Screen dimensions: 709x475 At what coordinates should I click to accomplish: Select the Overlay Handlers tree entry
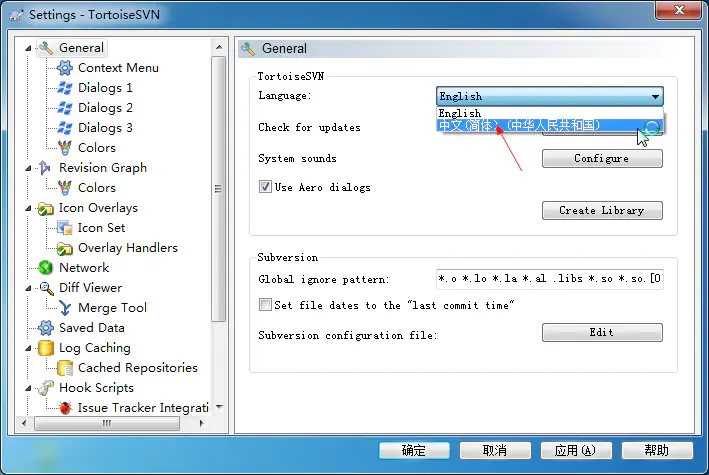[x=128, y=248]
